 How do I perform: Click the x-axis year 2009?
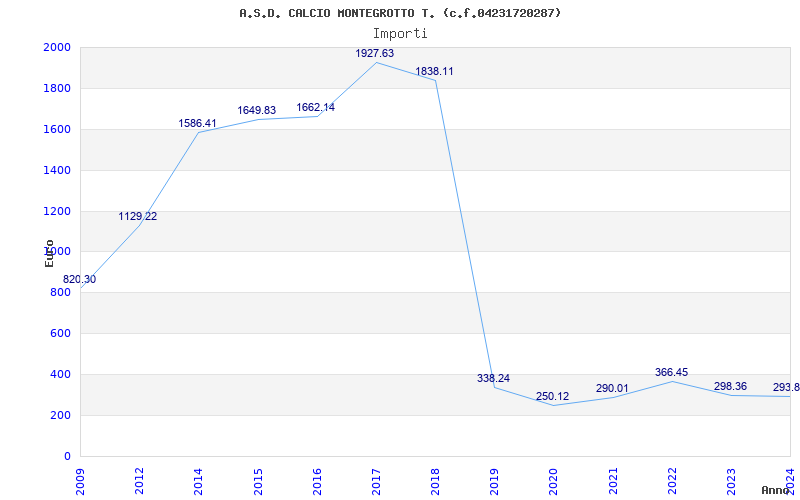click(80, 481)
